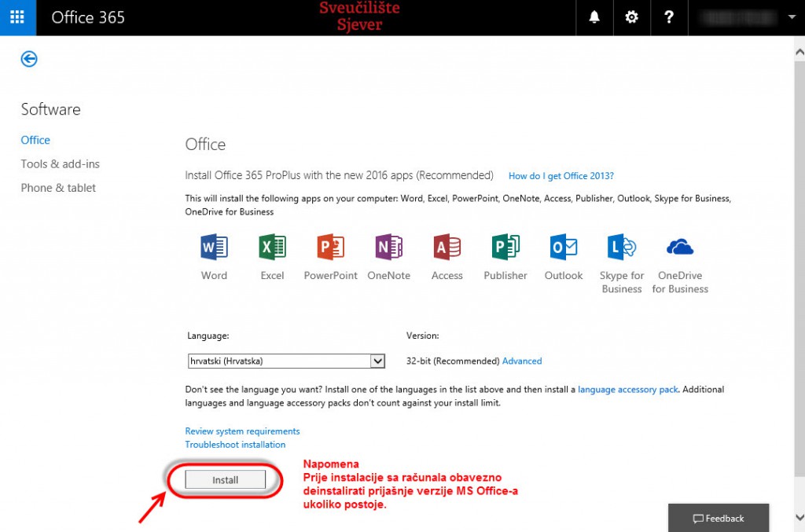Open 'How do I get Office 2013?' link

(x=561, y=176)
